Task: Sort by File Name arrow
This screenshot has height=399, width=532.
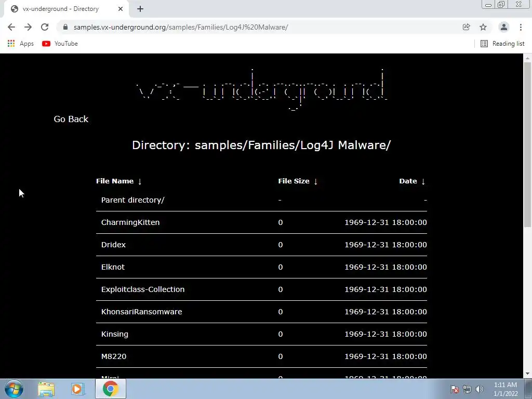Action: [x=140, y=181]
